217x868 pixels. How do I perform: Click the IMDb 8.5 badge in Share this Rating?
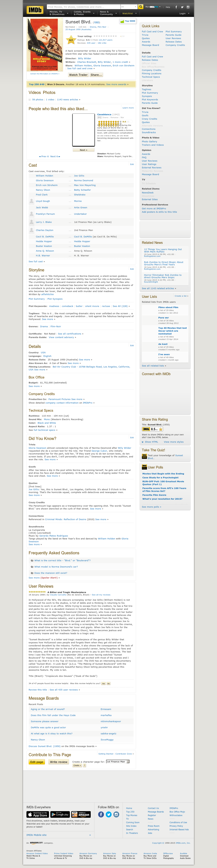[x=153, y=429]
